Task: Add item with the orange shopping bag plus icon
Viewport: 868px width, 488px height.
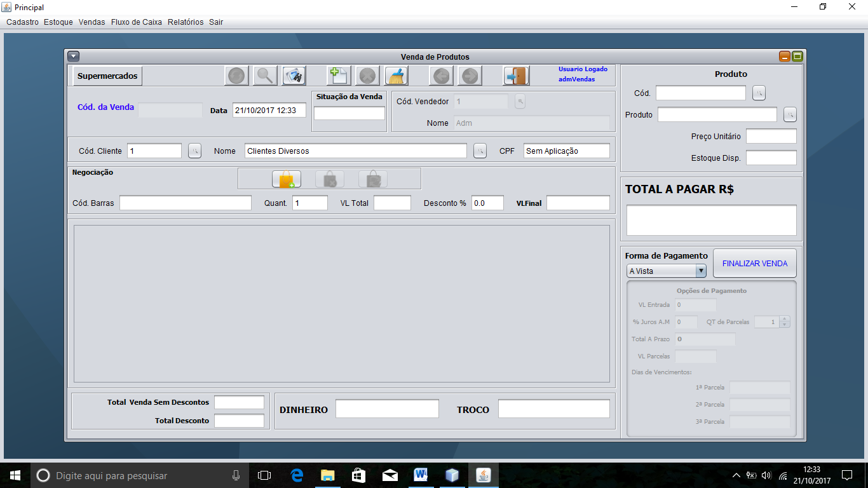Action: [285, 179]
